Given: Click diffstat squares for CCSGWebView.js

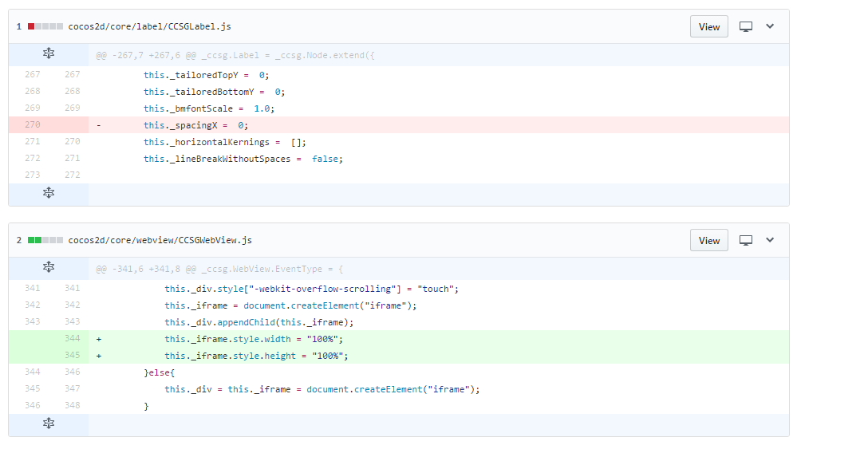Looking at the screenshot, I should 45,240.
